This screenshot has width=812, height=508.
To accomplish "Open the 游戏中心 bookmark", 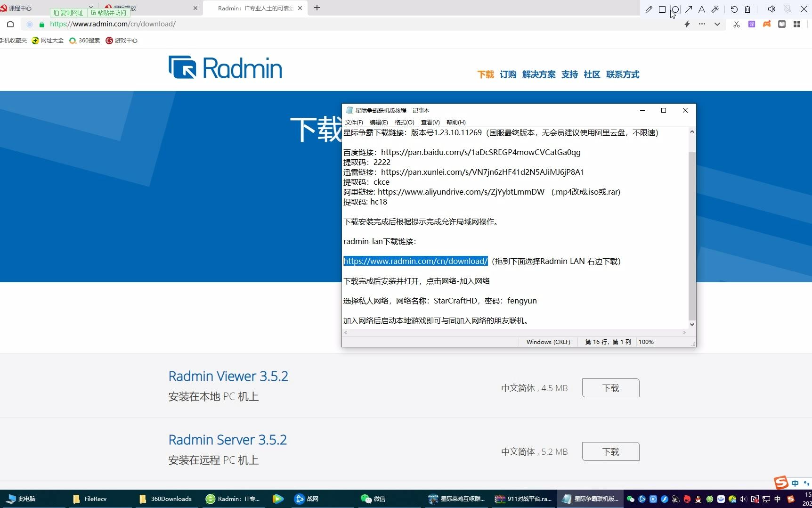I will (x=122, y=41).
